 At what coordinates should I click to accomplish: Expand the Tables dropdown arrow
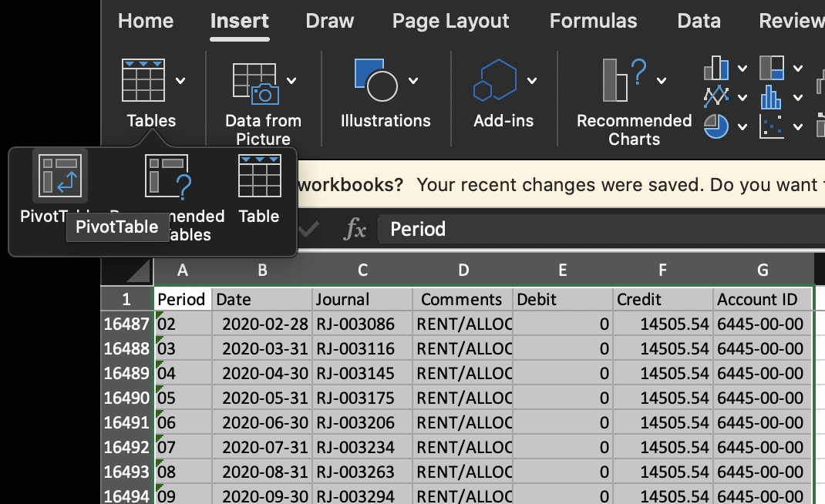pos(180,80)
